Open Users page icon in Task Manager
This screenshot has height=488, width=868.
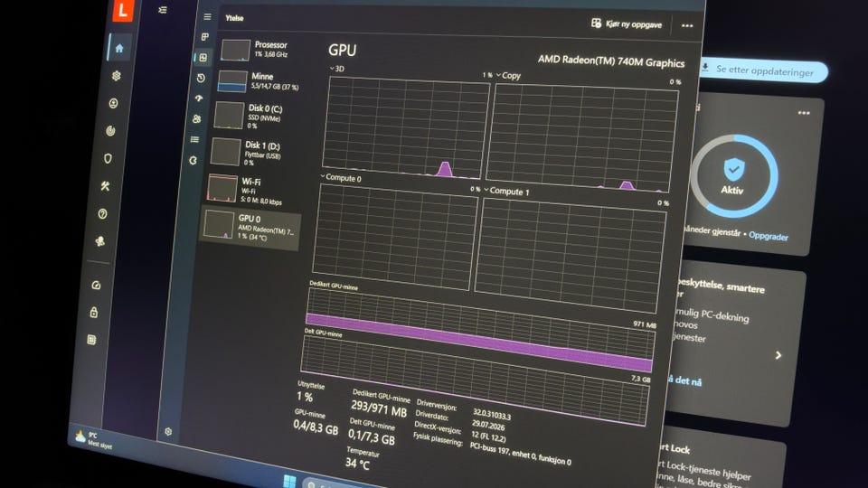[x=196, y=118]
